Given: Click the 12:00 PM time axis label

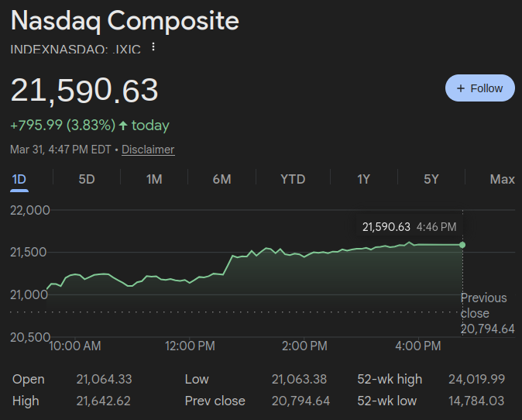Looking at the screenshot, I should click(190, 346).
